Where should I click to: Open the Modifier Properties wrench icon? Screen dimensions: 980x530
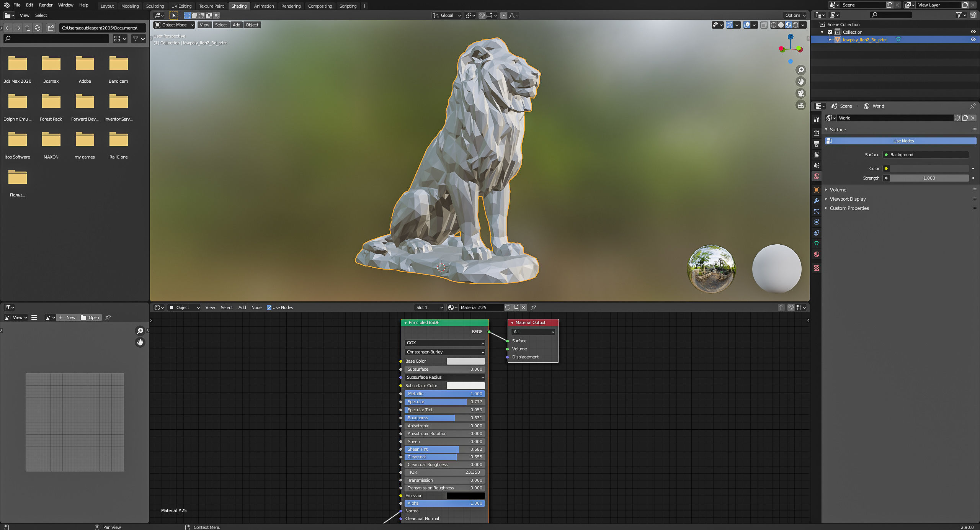[x=817, y=201]
